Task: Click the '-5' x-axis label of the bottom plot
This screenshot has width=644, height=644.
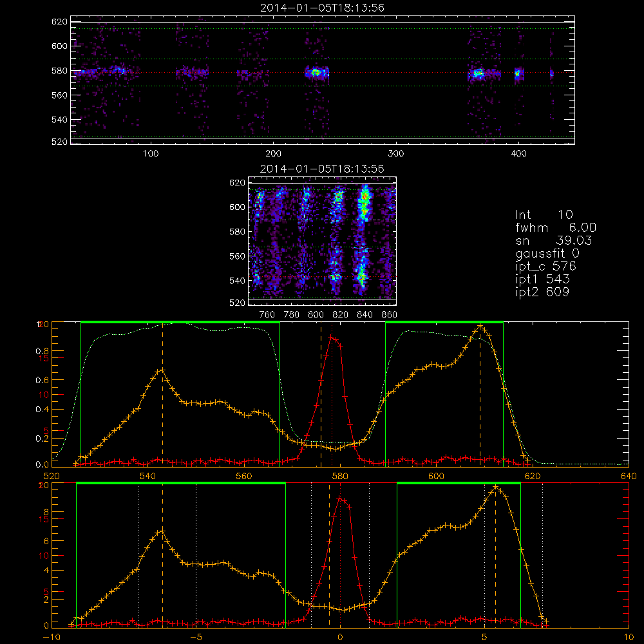Action: 198,638
